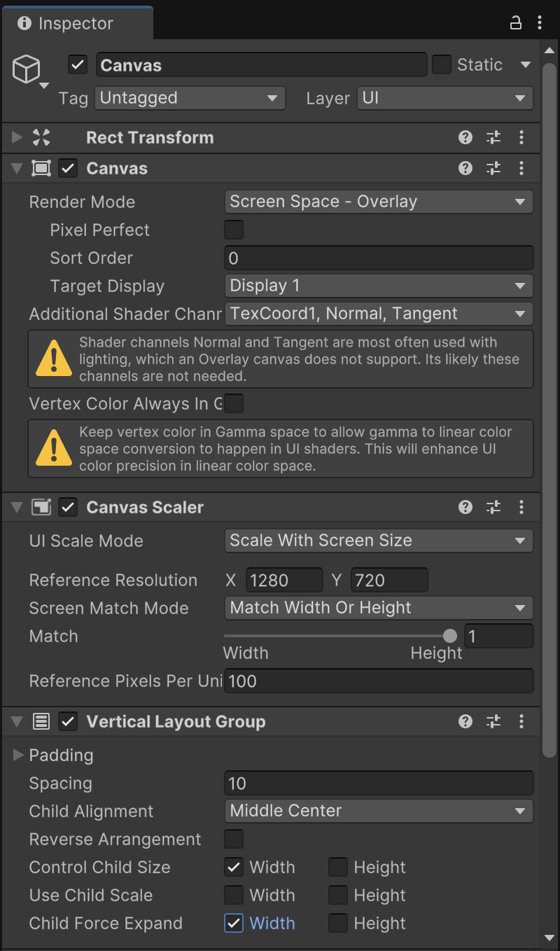Open presets for the Canvas component

pyautogui.click(x=493, y=168)
